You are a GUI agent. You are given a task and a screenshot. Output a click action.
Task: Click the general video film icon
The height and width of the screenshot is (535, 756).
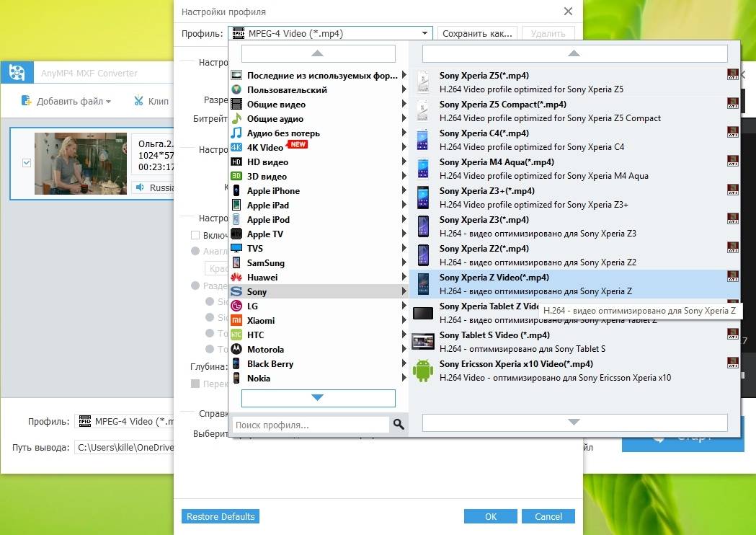236,104
